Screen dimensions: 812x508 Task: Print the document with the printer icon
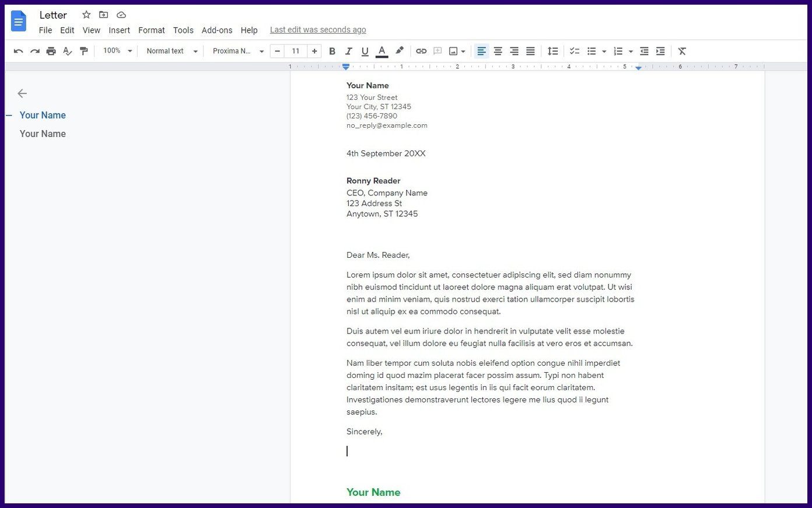point(51,51)
